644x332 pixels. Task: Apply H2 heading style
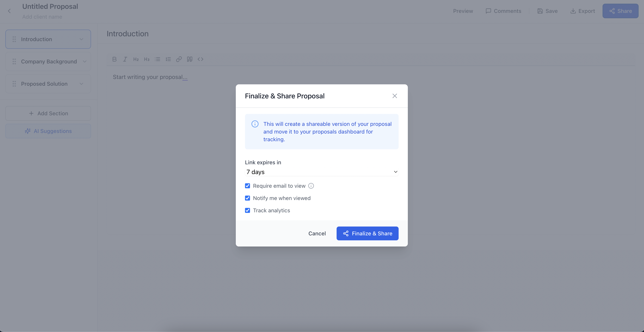(136, 59)
